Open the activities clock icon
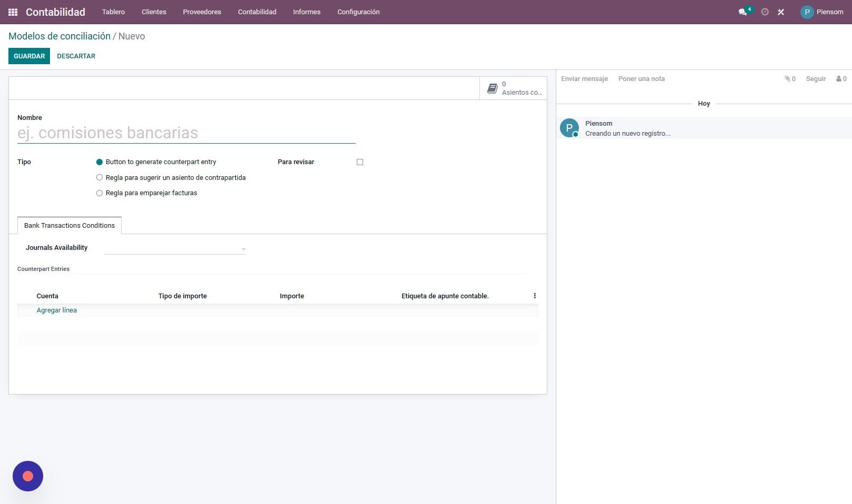Image resolution: width=852 pixels, height=504 pixels. pyautogui.click(x=765, y=12)
